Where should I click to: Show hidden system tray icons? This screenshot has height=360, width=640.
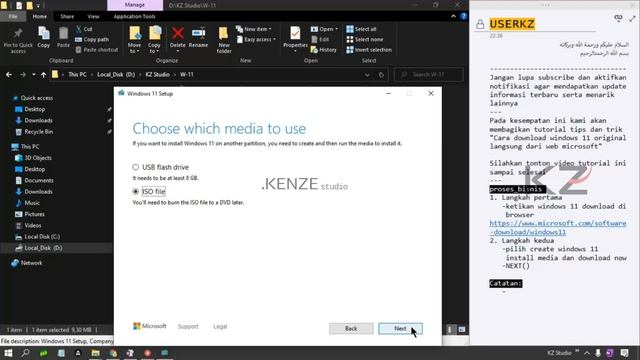[x=587, y=353]
